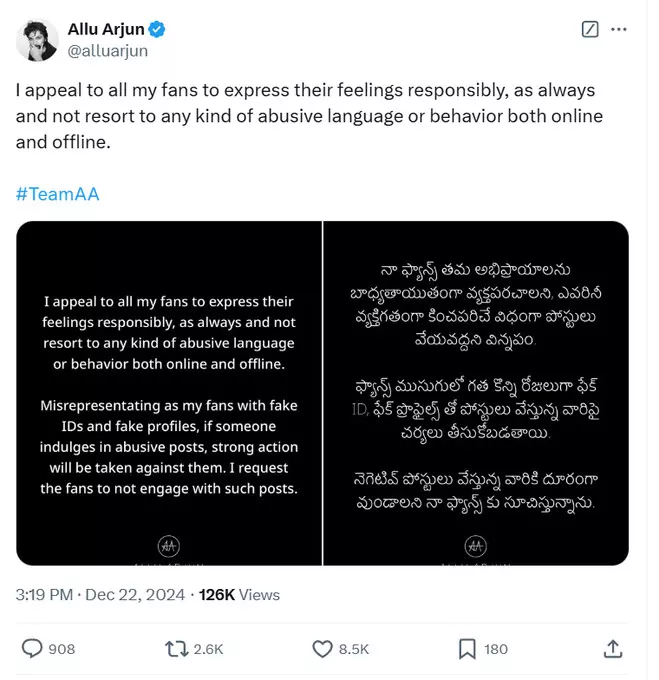Click the #TeamAA hashtag
This screenshot has height=680, width=659.
coord(57,193)
